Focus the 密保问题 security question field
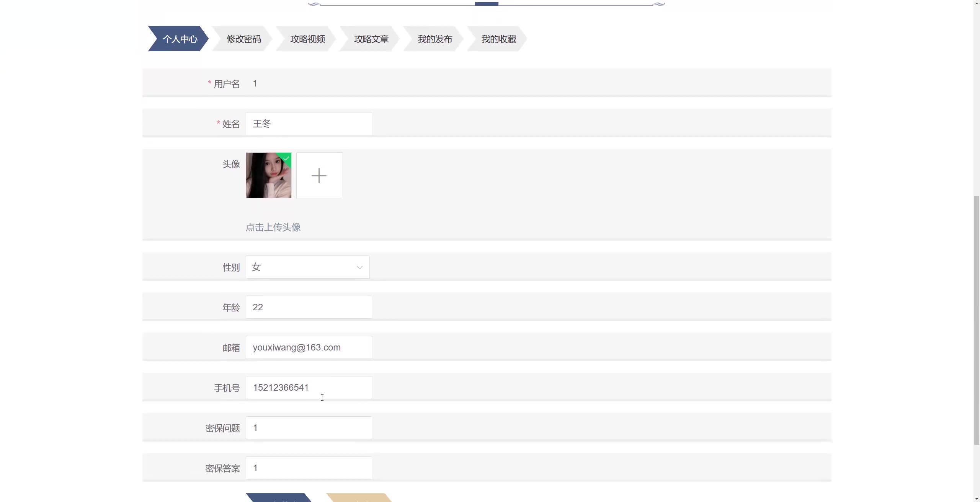Image resolution: width=980 pixels, height=502 pixels. tap(309, 428)
